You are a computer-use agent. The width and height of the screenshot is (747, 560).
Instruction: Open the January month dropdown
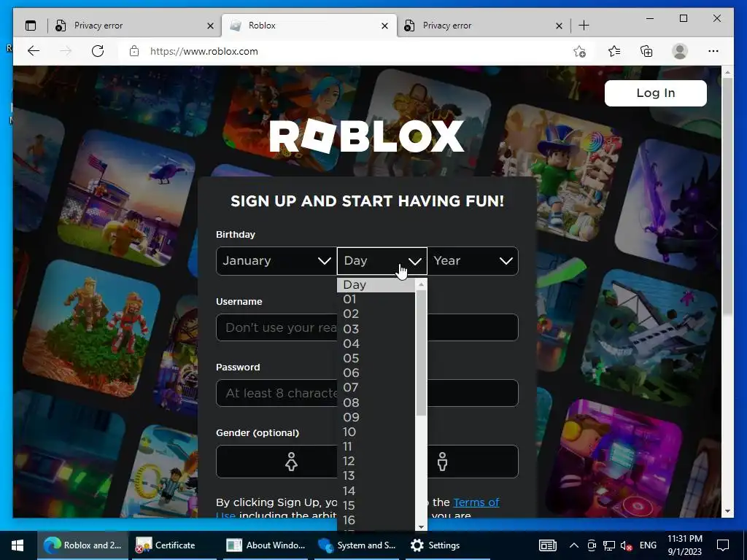pos(276,261)
